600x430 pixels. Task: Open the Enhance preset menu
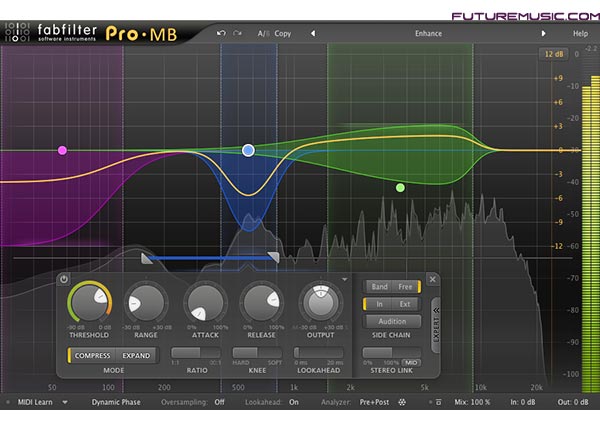(428, 34)
